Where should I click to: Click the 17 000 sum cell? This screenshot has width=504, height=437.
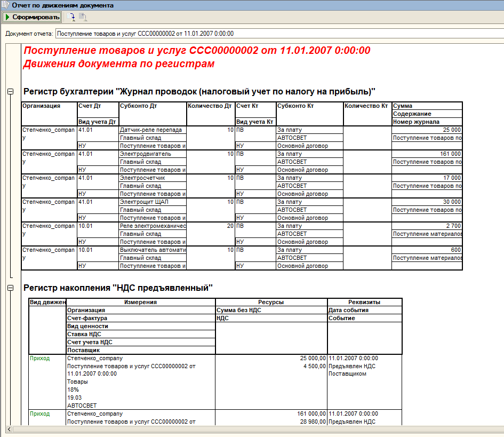pyautogui.click(x=427, y=178)
